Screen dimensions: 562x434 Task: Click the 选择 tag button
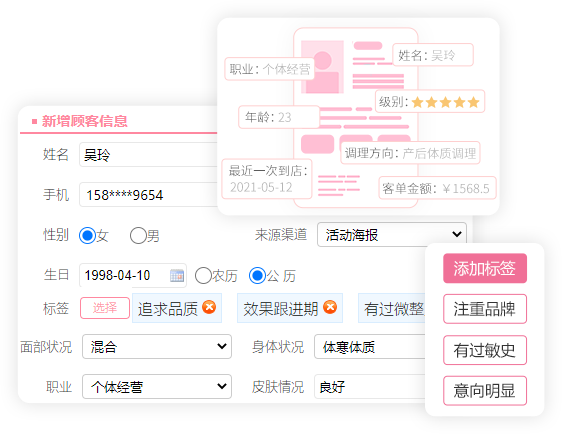105,308
